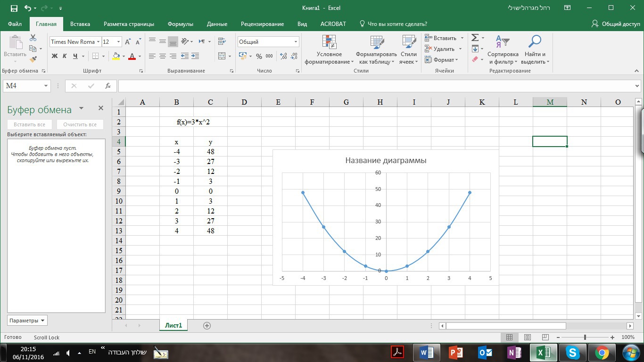Screen dimensions: 644x362
Task: Click the Decrease Decimal icon
Action: click(x=295, y=56)
